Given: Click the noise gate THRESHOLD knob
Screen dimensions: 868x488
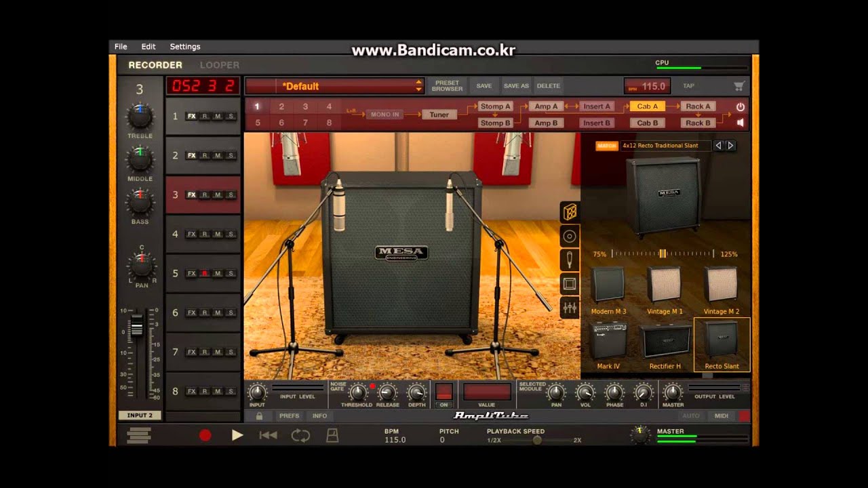Looking at the screenshot, I should 357,392.
